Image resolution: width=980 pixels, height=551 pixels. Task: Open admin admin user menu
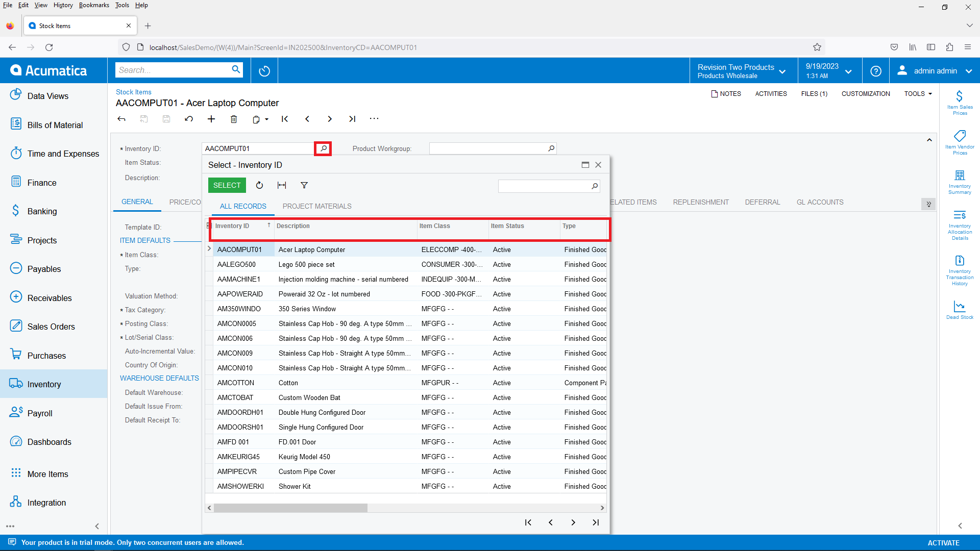tap(935, 71)
